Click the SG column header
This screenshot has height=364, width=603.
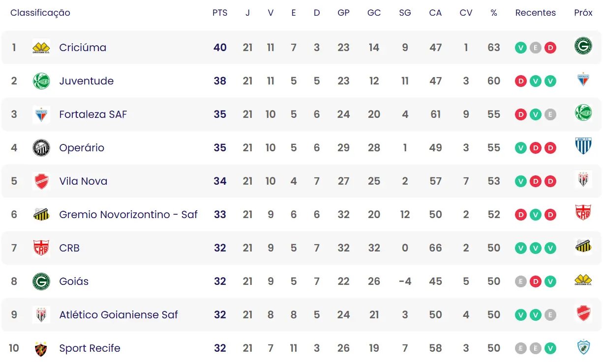(x=405, y=13)
